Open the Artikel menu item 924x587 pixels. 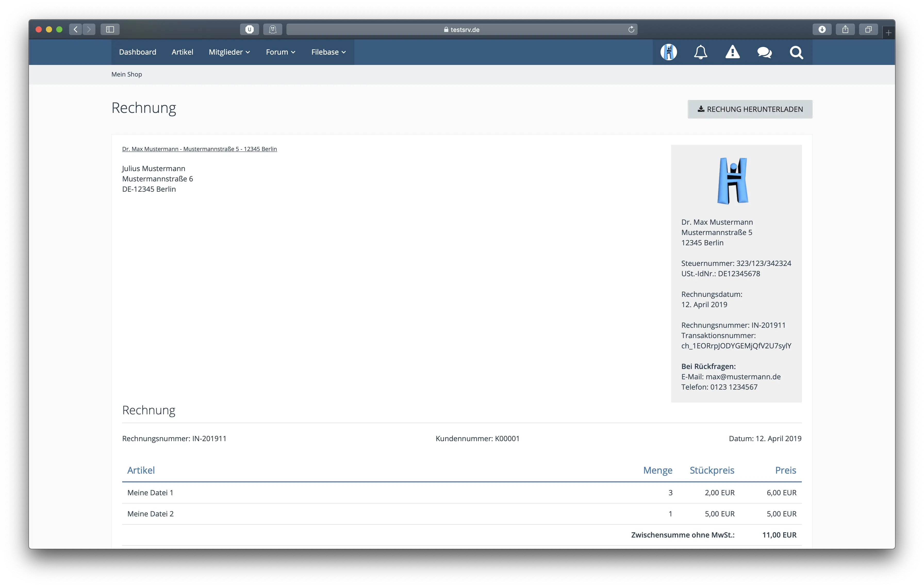[x=182, y=52]
